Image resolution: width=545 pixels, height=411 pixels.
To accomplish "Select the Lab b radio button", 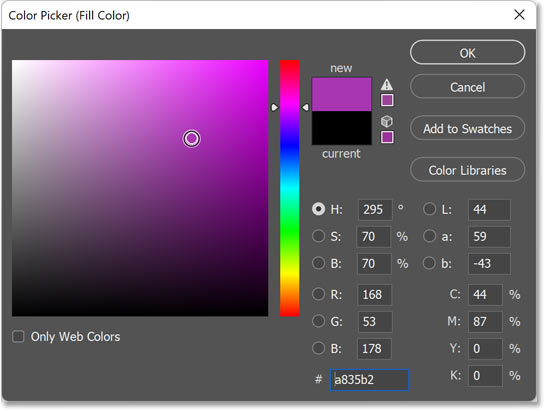I will point(429,263).
